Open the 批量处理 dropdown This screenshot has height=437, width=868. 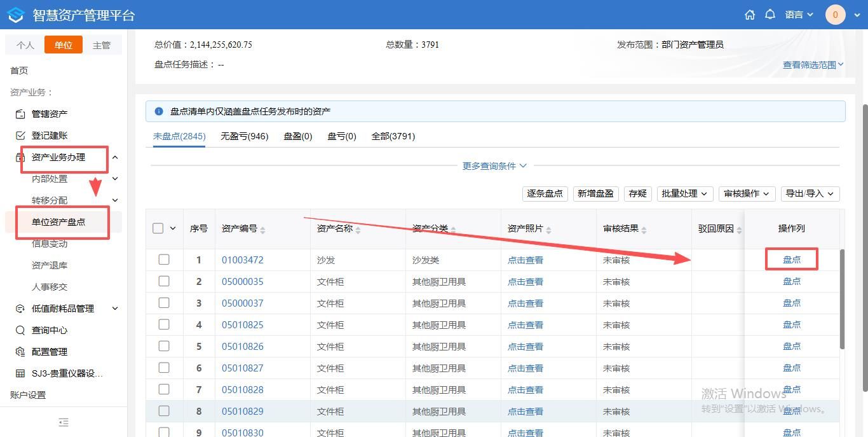(684, 193)
